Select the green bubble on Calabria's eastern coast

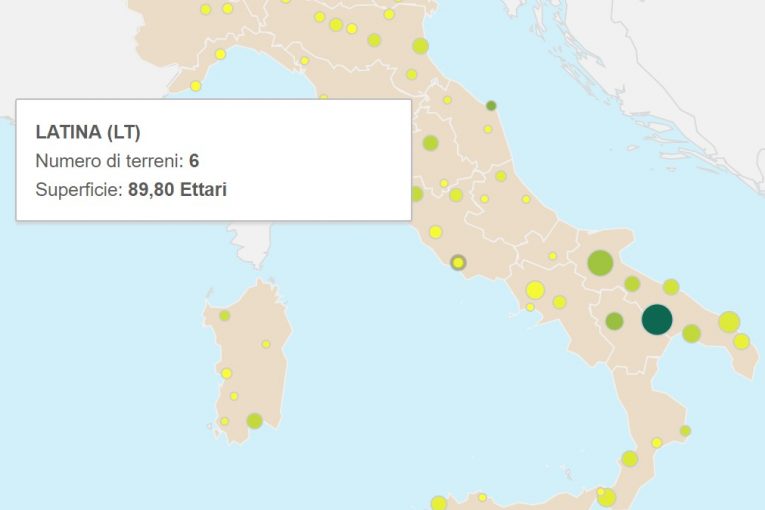pos(685,431)
